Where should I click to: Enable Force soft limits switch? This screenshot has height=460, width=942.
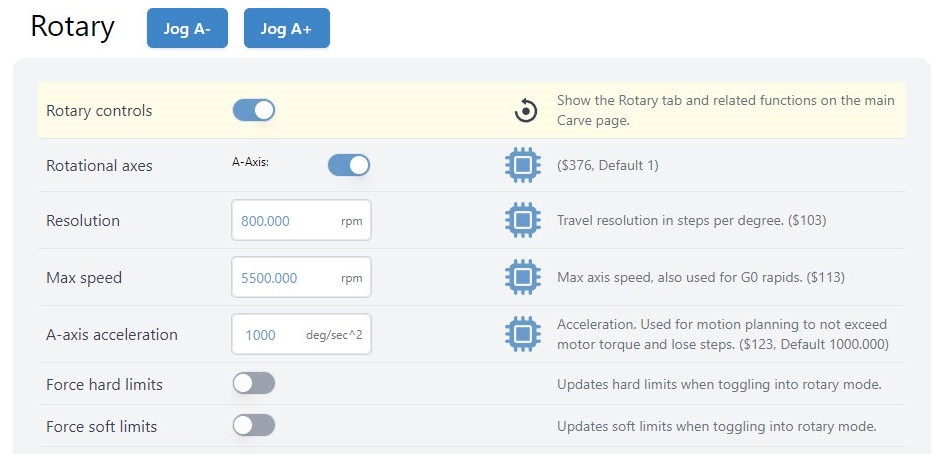(254, 426)
